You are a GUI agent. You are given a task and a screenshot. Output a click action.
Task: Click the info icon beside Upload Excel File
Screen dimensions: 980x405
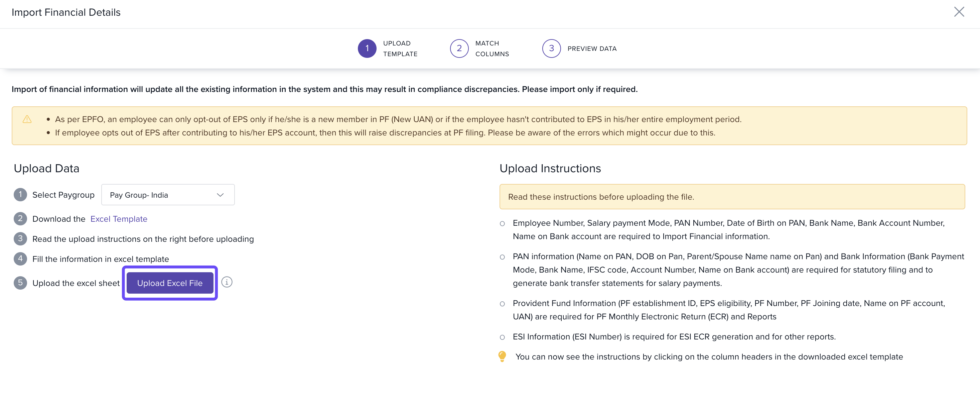(x=227, y=282)
